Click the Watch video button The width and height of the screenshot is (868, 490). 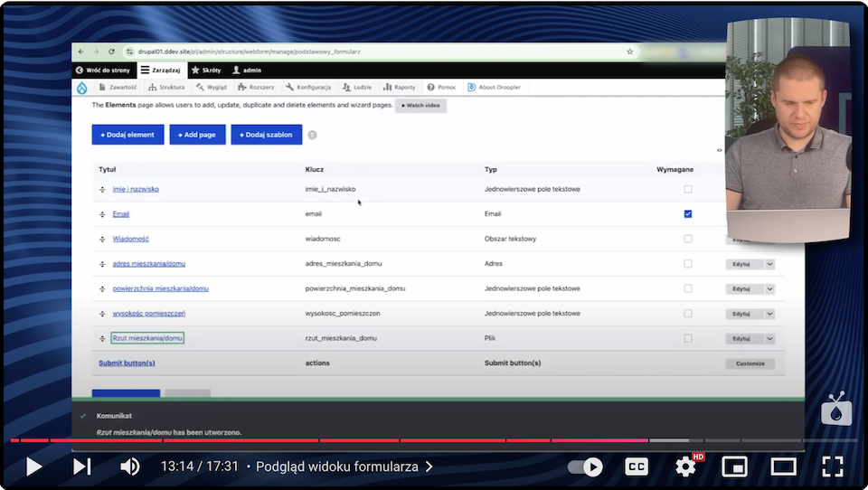tap(420, 105)
